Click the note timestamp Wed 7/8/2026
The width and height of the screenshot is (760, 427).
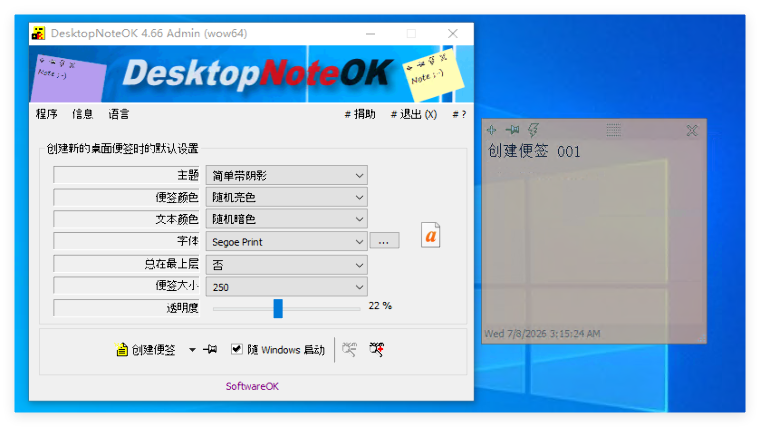tap(542, 333)
